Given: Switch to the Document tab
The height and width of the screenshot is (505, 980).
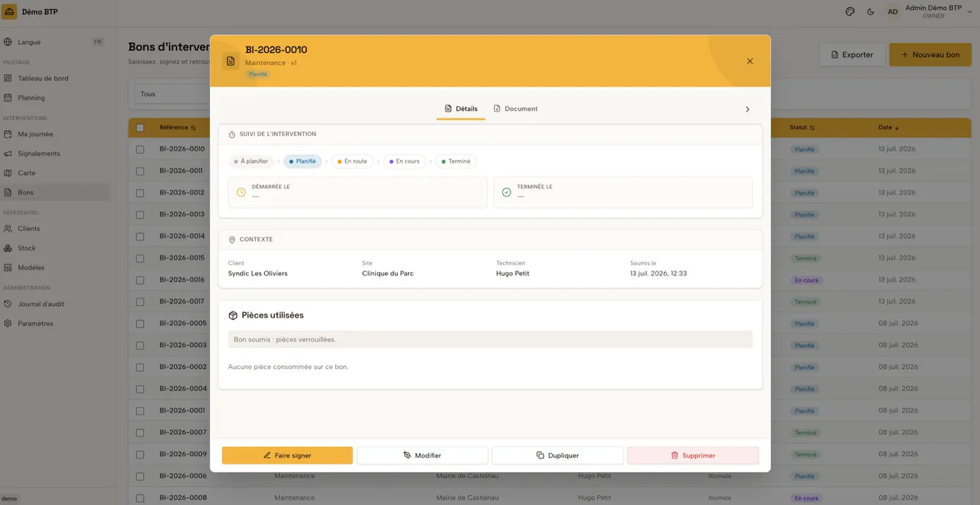Looking at the screenshot, I should [515, 109].
